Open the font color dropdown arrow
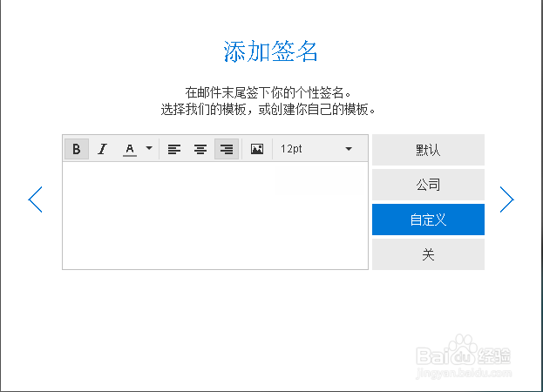 pos(149,148)
